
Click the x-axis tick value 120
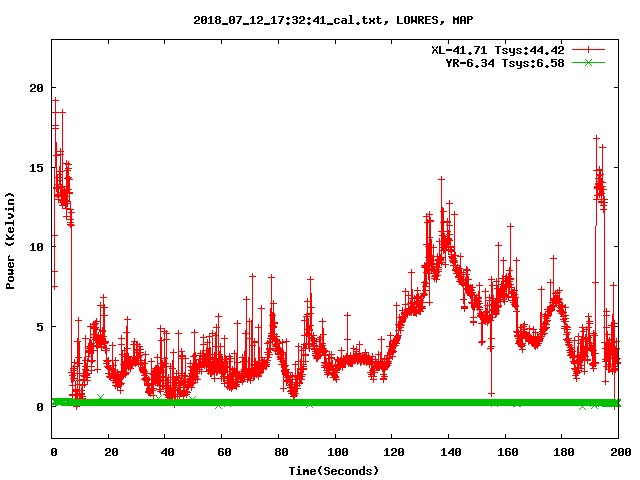click(394, 452)
